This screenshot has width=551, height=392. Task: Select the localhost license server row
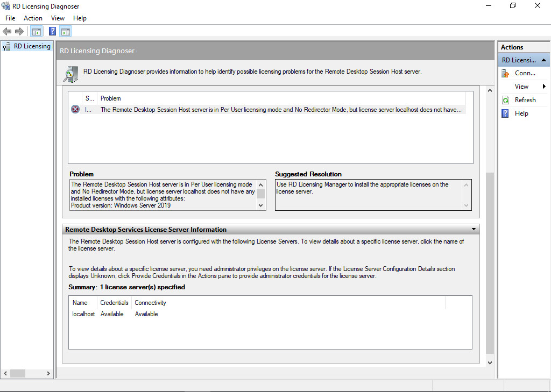(x=83, y=314)
